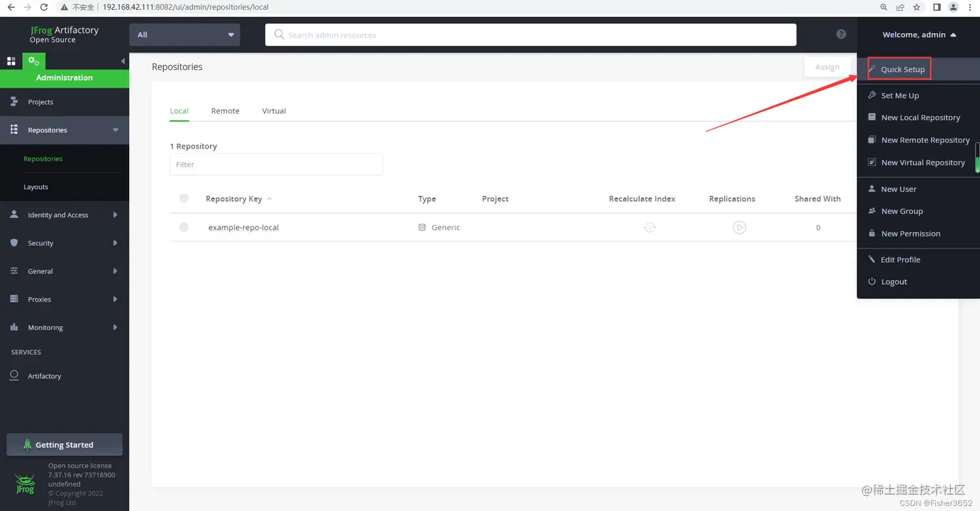
Task: Expand the Monitoring section arrow
Action: click(x=115, y=327)
